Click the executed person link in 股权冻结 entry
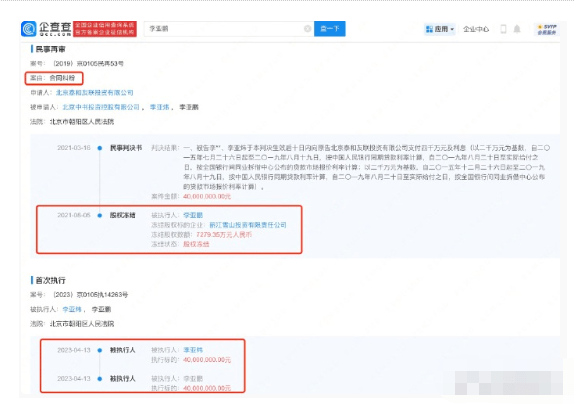The height and width of the screenshot is (404, 574). [193, 215]
